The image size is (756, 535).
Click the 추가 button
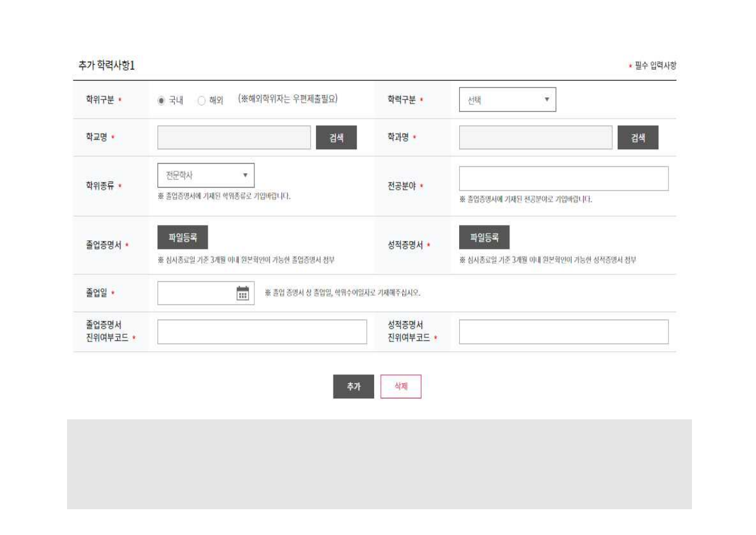(353, 386)
